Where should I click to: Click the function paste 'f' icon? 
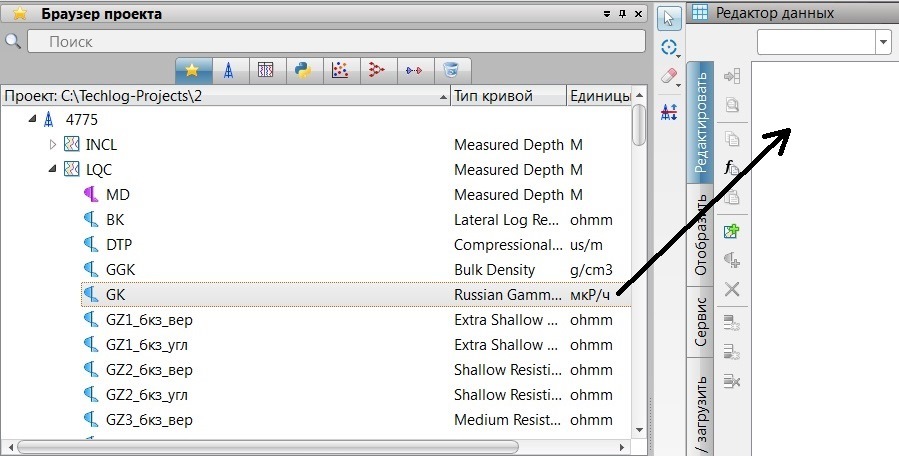[x=732, y=167]
